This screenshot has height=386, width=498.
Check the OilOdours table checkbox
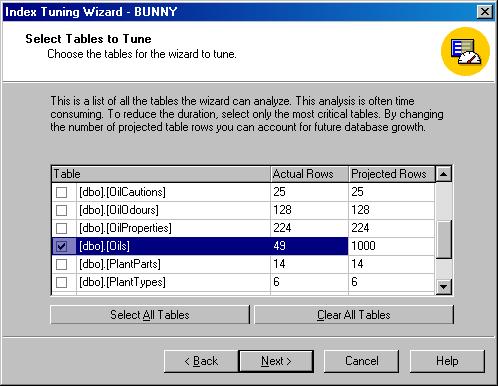(x=61, y=210)
